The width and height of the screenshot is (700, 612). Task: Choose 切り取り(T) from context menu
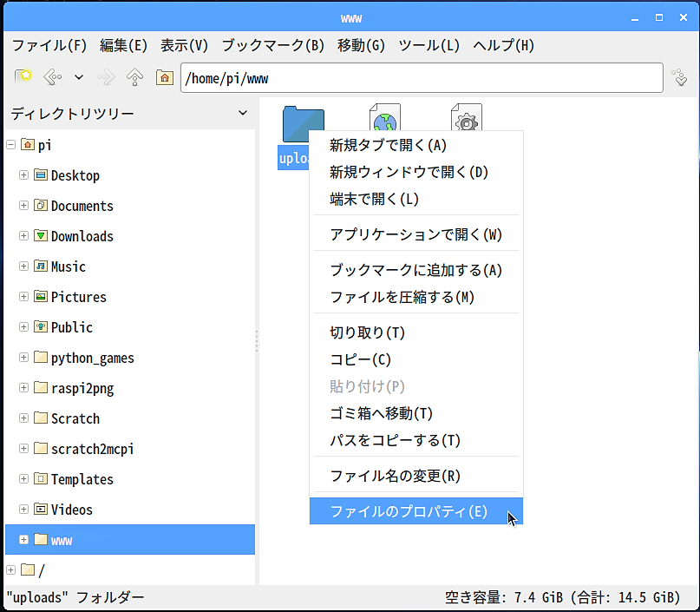coord(416,332)
